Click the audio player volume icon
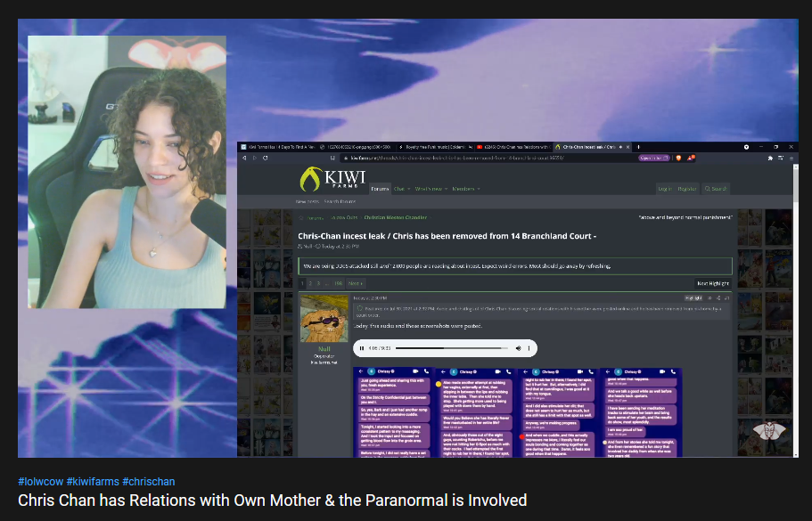Viewport: 812px width, 521px height. [519, 348]
